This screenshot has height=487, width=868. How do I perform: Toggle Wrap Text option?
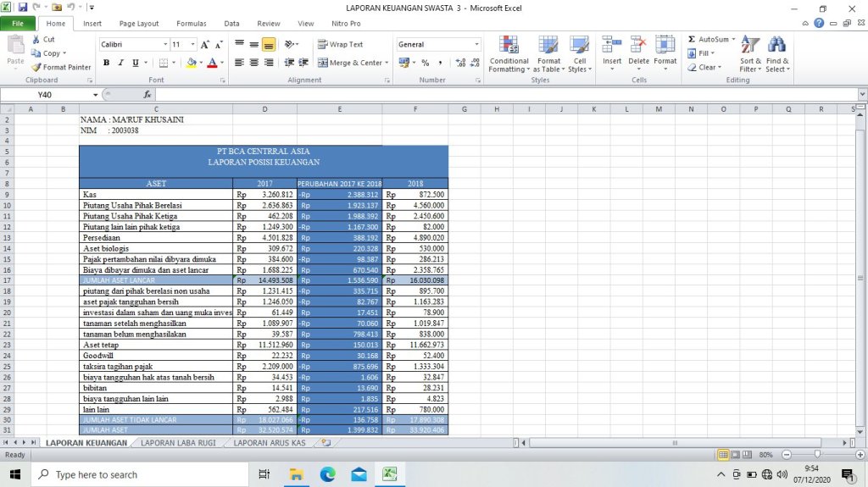(341, 44)
